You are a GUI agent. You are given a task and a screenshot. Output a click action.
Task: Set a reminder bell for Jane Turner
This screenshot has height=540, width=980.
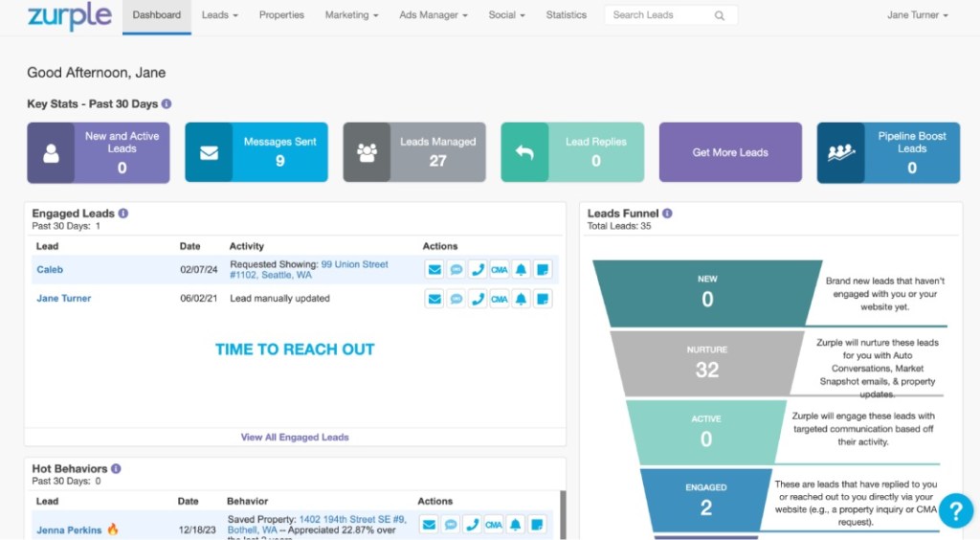coord(521,299)
